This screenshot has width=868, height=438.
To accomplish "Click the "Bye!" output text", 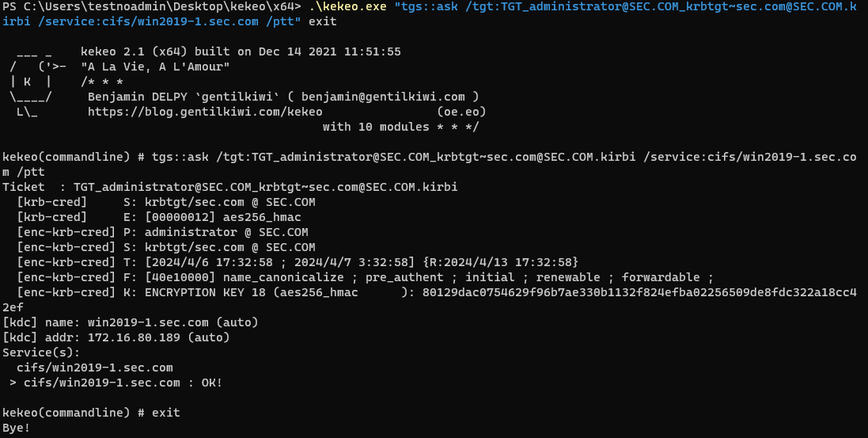I will 17,428.
